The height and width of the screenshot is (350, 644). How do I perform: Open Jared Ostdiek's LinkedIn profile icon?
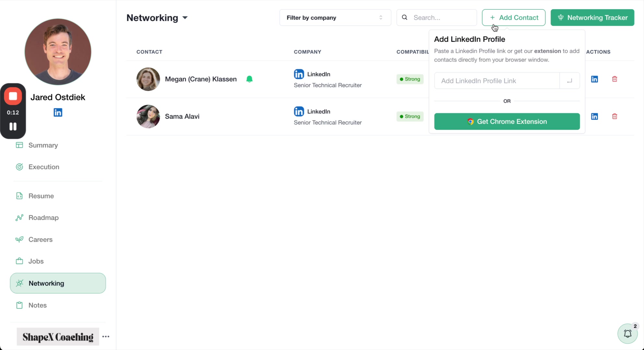pos(58,112)
